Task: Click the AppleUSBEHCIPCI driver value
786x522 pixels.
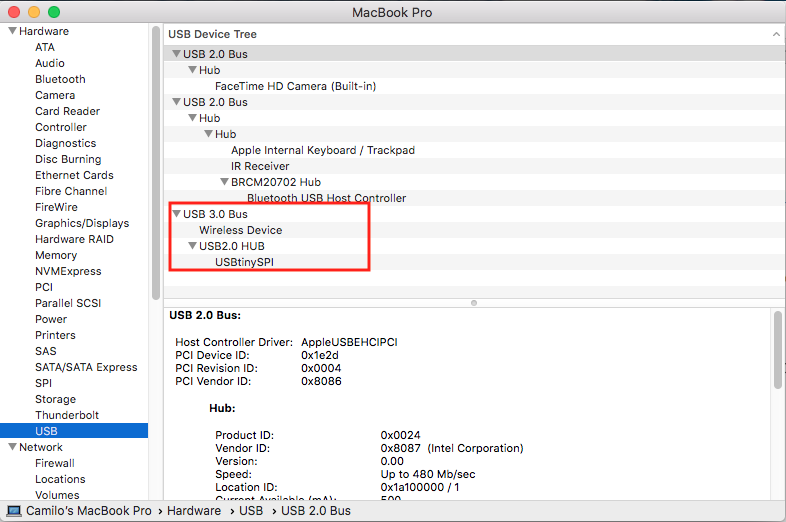Action: pyautogui.click(x=349, y=342)
